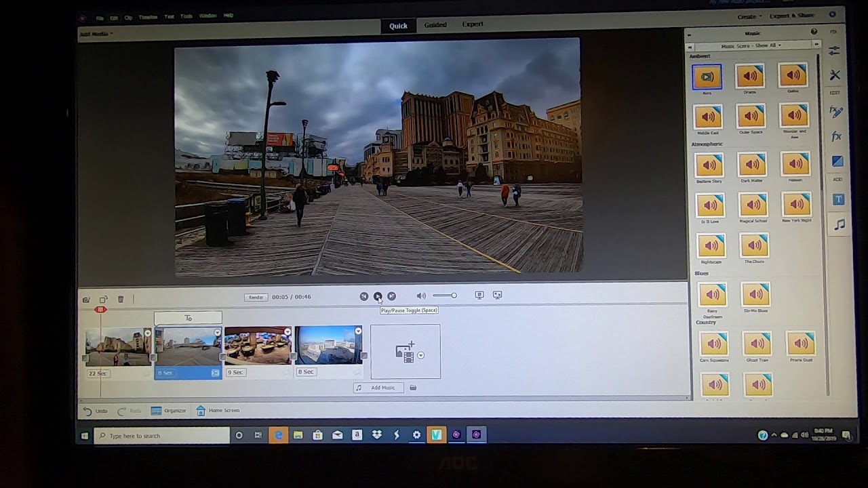Open the Add Media dropdown
This screenshot has width=868, height=488.
click(96, 33)
